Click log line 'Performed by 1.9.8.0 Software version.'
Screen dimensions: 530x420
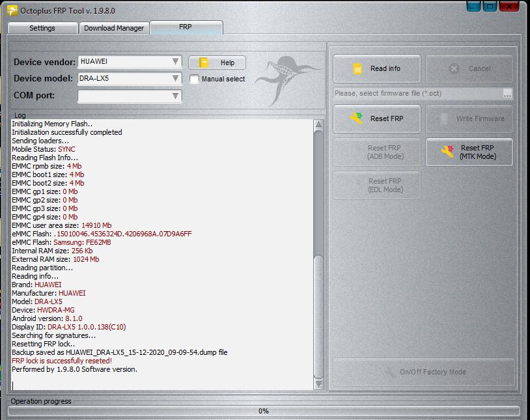click(x=75, y=369)
